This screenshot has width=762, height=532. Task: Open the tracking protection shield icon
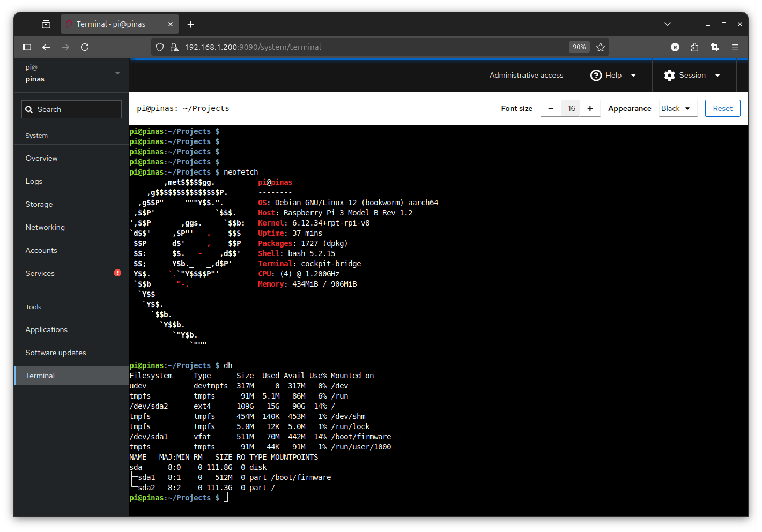pyautogui.click(x=160, y=47)
